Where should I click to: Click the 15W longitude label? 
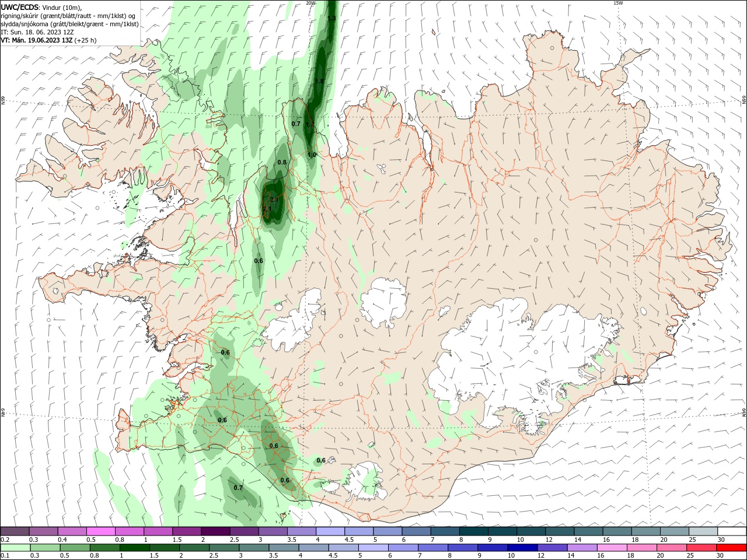[x=619, y=3]
